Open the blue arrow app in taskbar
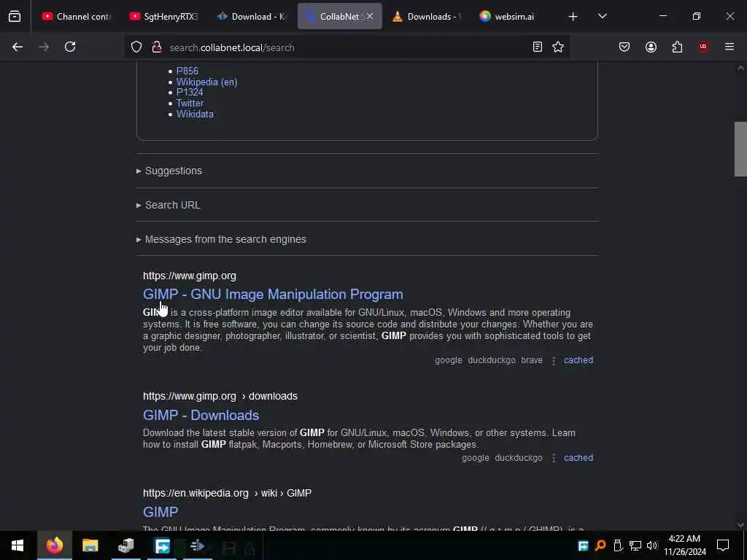The image size is (747, 560). [162, 545]
